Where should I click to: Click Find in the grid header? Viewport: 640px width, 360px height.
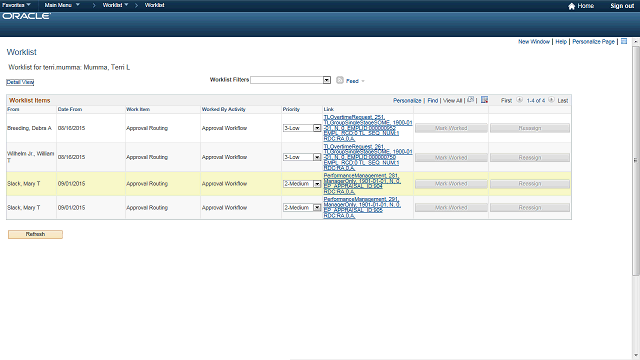[433, 100]
